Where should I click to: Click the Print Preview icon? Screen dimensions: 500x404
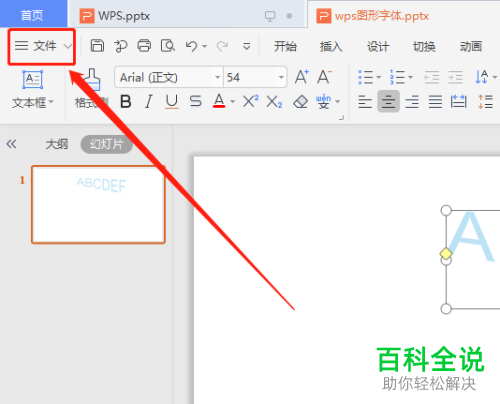168,46
